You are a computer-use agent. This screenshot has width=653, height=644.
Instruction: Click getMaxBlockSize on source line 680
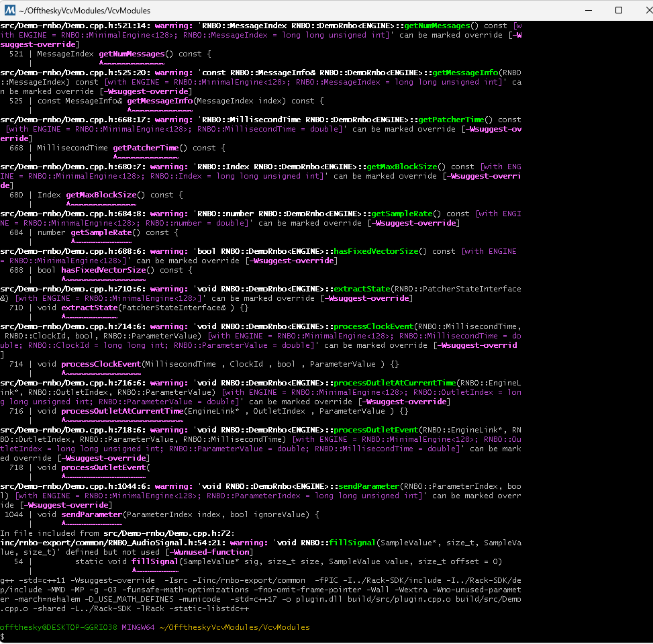(101, 195)
